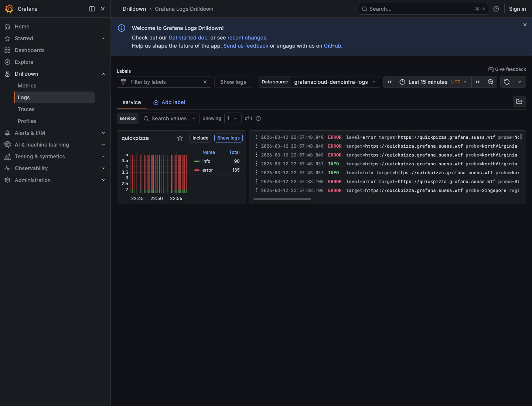Open the Dashboards section
The width and height of the screenshot is (532, 406).
click(30, 50)
